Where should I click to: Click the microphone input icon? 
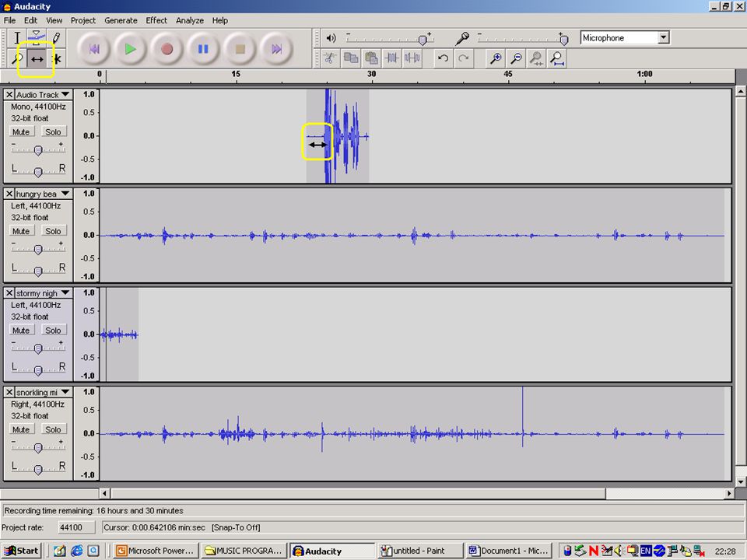click(461, 38)
